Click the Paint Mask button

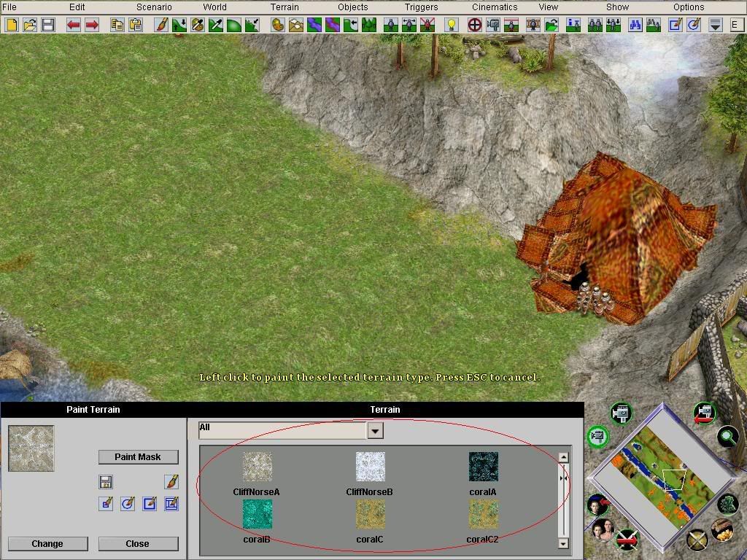click(x=138, y=456)
